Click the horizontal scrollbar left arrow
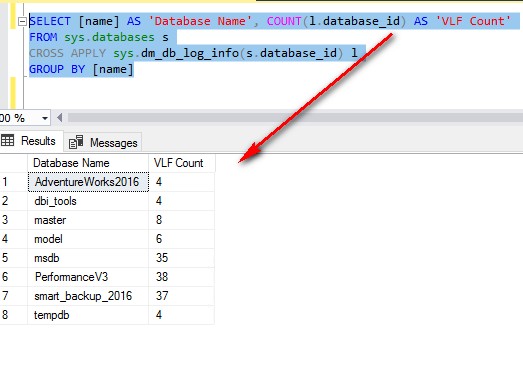Image resolution: width=523 pixels, height=378 pixels. (59, 117)
